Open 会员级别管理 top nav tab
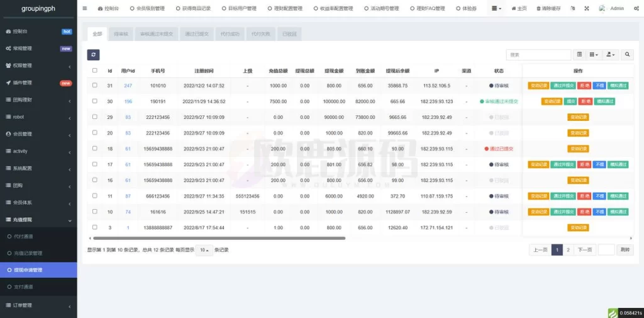The height and width of the screenshot is (318, 644). click(147, 8)
